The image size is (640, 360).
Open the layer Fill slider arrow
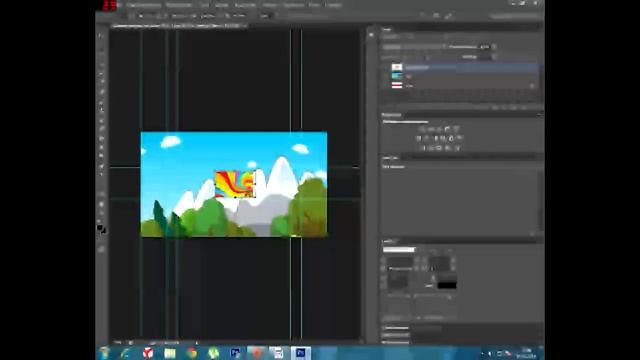click(x=494, y=57)
